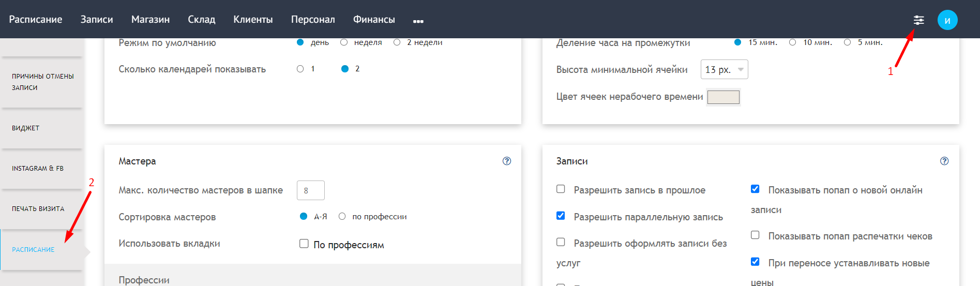Open the more menu ellipsis icon

click(418, 21)
